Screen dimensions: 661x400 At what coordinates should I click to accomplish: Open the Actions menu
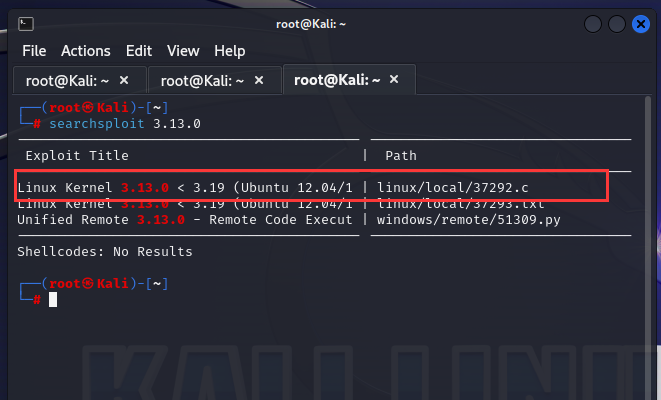pos(86,51)
